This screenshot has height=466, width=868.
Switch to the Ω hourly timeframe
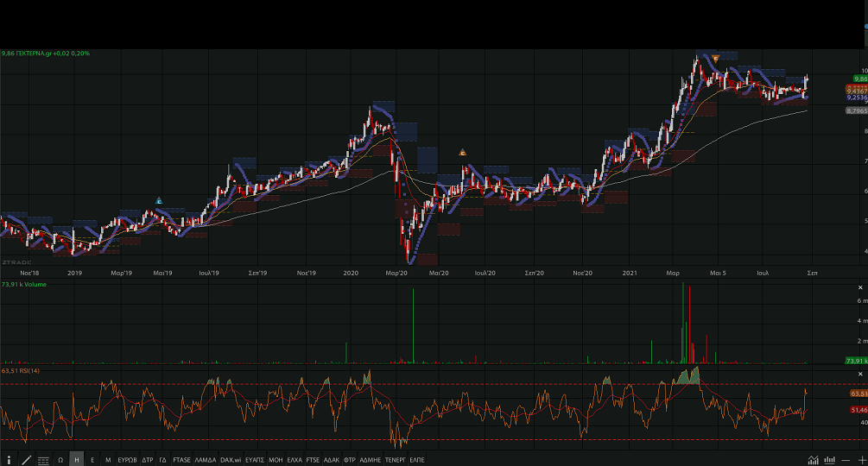pos(60,460)
